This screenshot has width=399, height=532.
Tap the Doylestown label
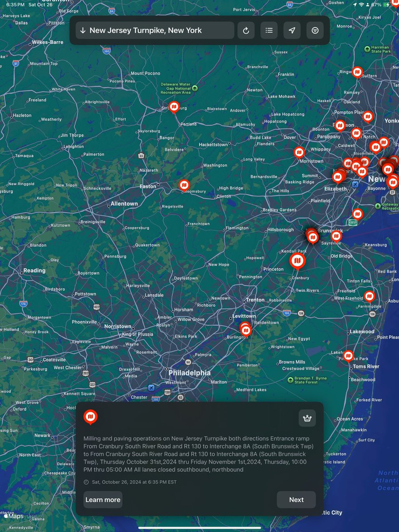(186, 278)
